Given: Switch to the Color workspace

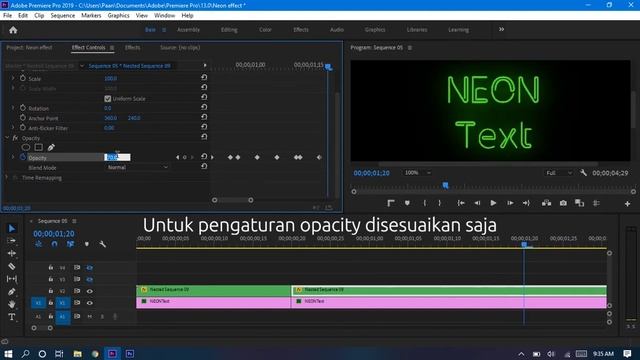Looking at the screenshot, I should (x=265, y=30).
